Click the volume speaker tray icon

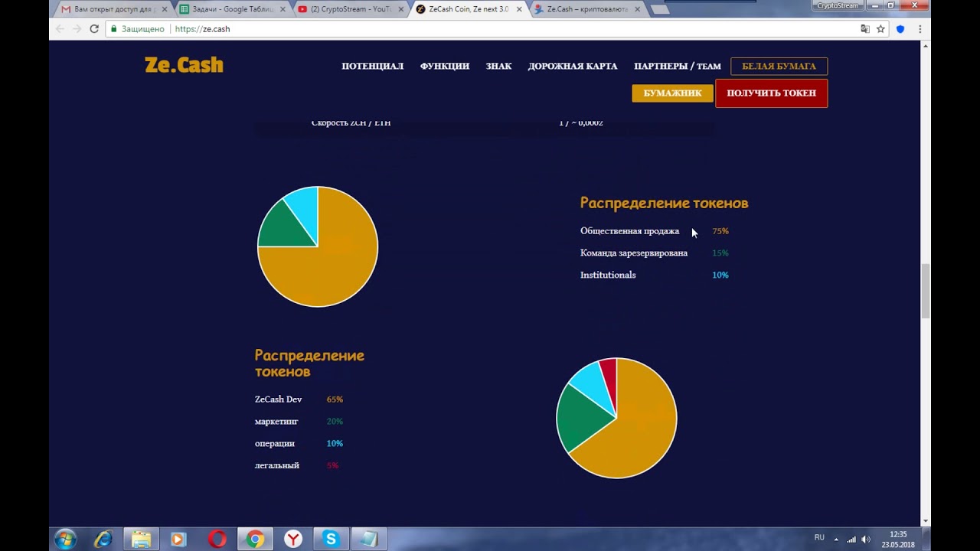click(x=866, y=540)
